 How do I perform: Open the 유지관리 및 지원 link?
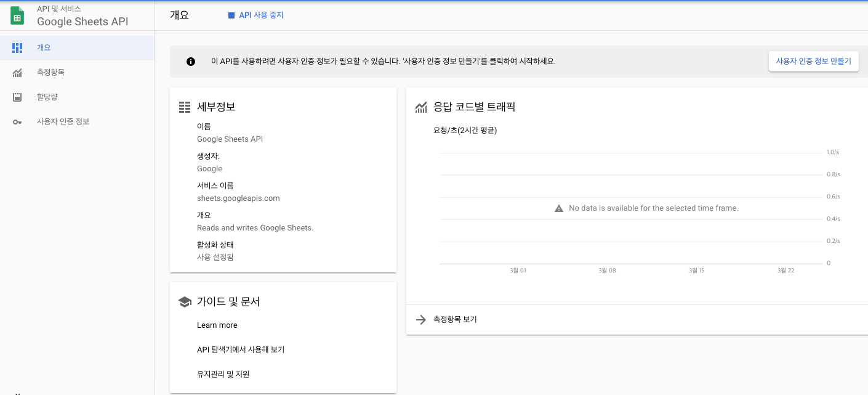pyautogui.click(x=223, y=374)
